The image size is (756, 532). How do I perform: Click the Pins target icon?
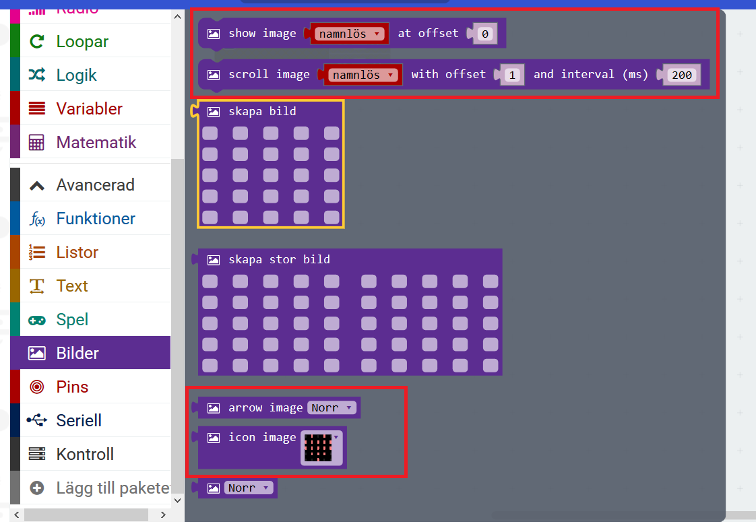pos(36,387)
